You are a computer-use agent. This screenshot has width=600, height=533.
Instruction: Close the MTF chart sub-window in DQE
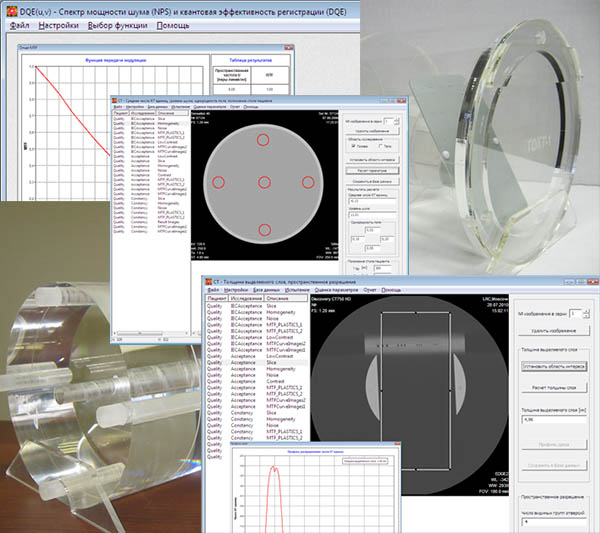(x=288, y=47)
